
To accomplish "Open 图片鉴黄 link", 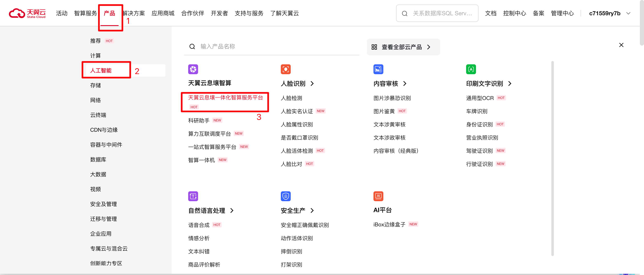I will (x=384, y=111).
